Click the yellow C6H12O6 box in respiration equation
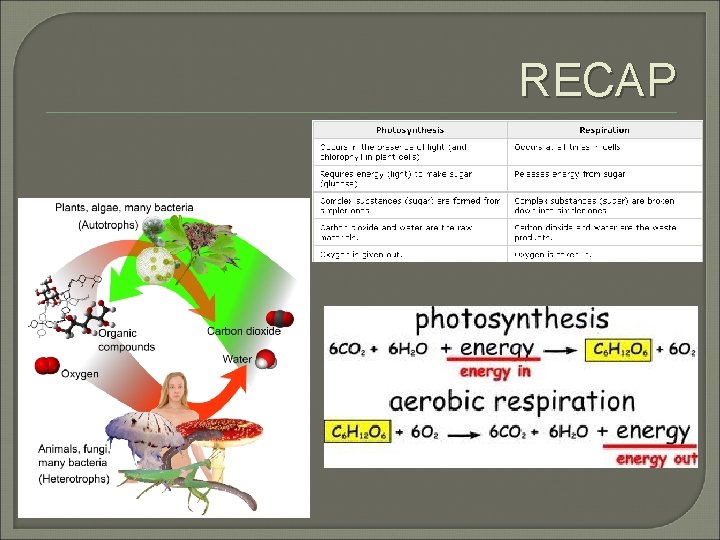The image size is (720, 540). [358, 432]
